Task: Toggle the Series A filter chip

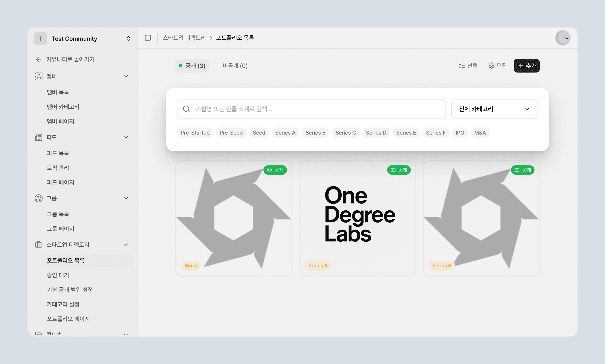Action: [x=285, y=133]
